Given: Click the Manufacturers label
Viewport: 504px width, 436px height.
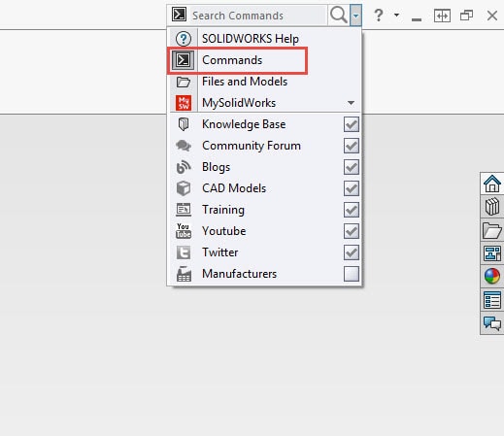Looking at the screenshot, I should pos(240,274).
